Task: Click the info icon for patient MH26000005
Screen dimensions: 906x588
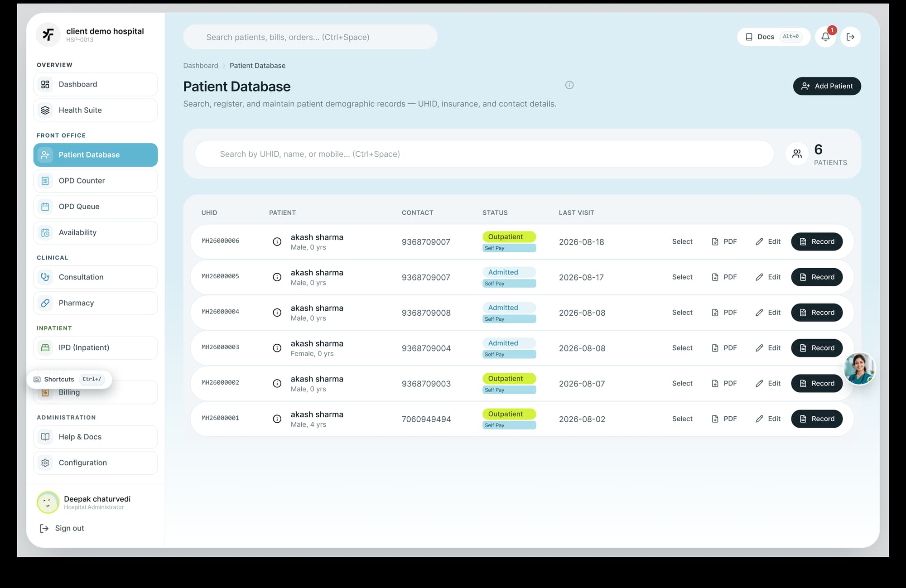Action: click(277, 277)
